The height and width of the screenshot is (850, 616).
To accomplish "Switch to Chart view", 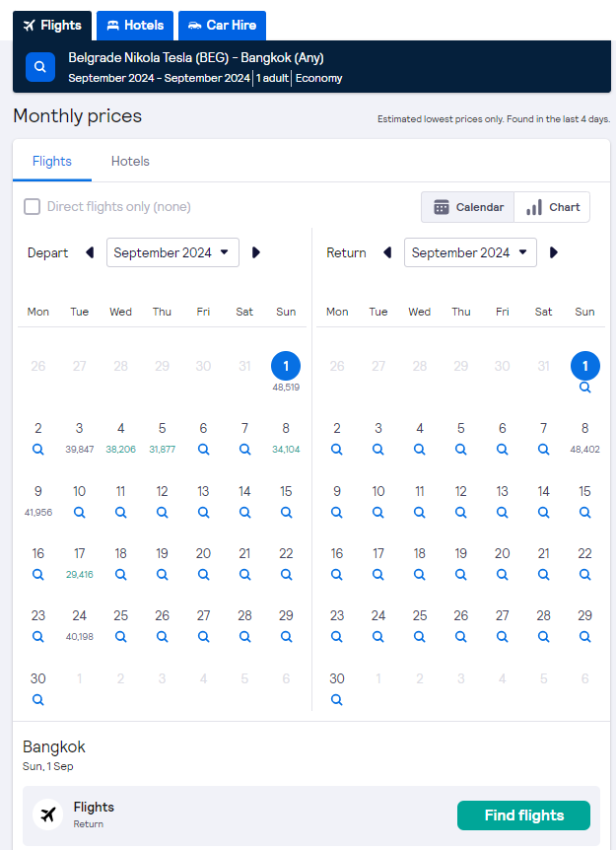I will pos(552,207).
